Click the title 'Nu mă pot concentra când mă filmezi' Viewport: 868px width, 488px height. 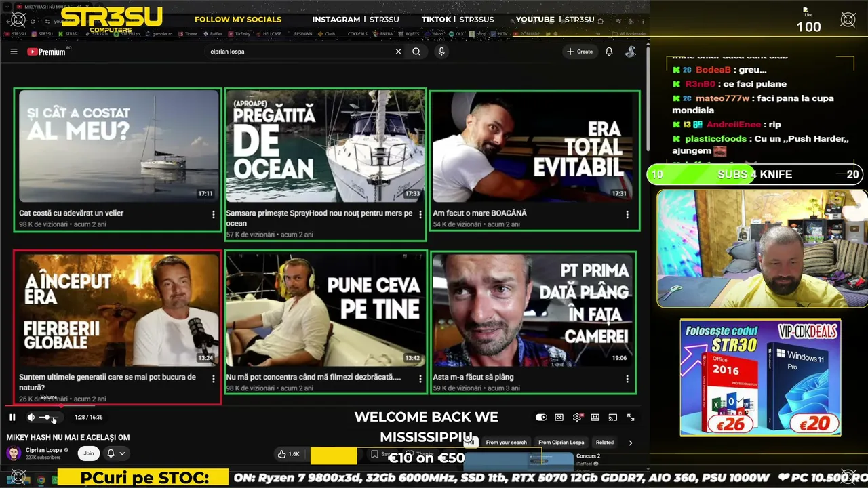[313, 377]
